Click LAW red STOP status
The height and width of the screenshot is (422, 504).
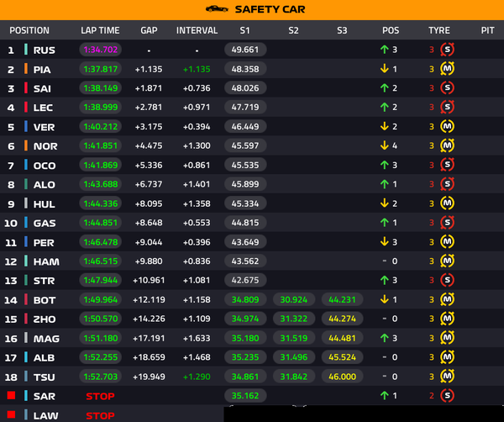(100, 415)
